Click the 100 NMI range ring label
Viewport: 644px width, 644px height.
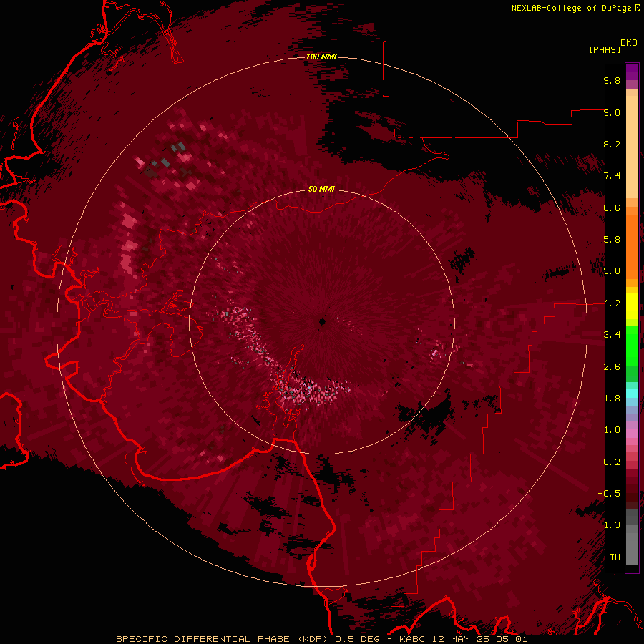[321, 57]
